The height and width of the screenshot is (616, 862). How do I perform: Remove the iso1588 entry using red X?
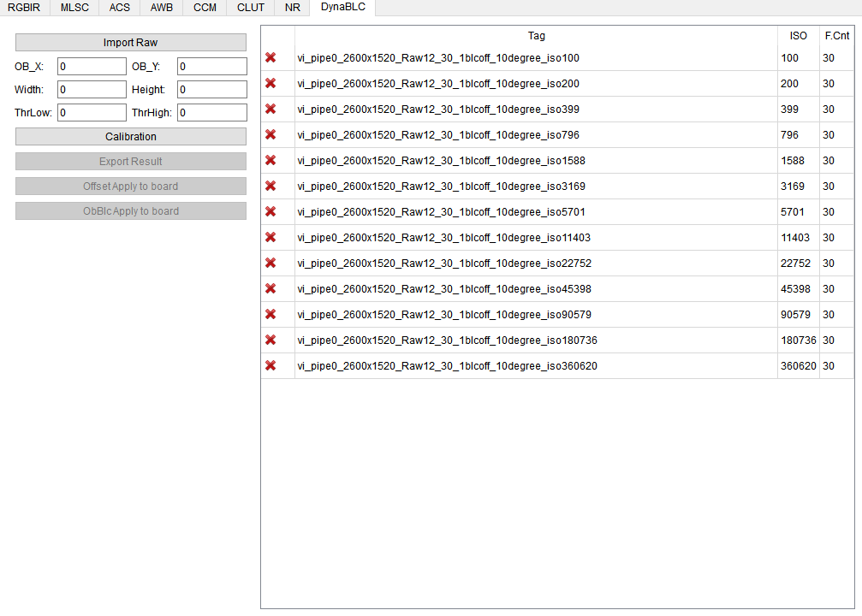click(270, 161)
